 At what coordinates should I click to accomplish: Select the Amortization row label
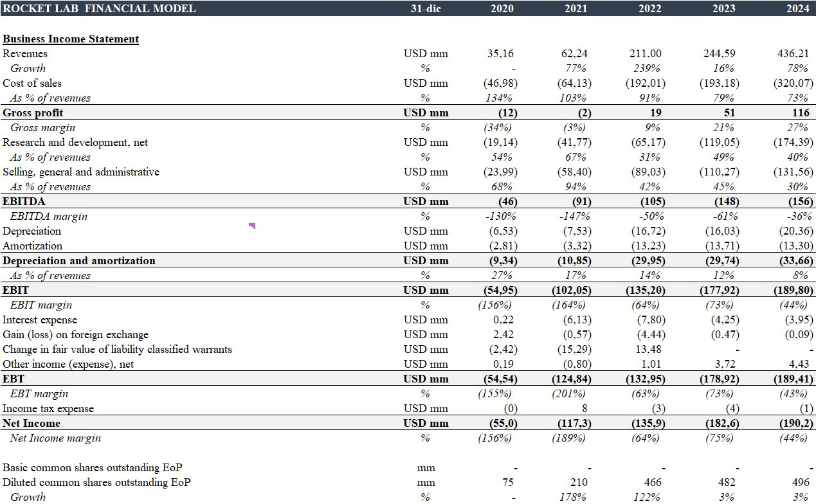(x=33, y=246)
